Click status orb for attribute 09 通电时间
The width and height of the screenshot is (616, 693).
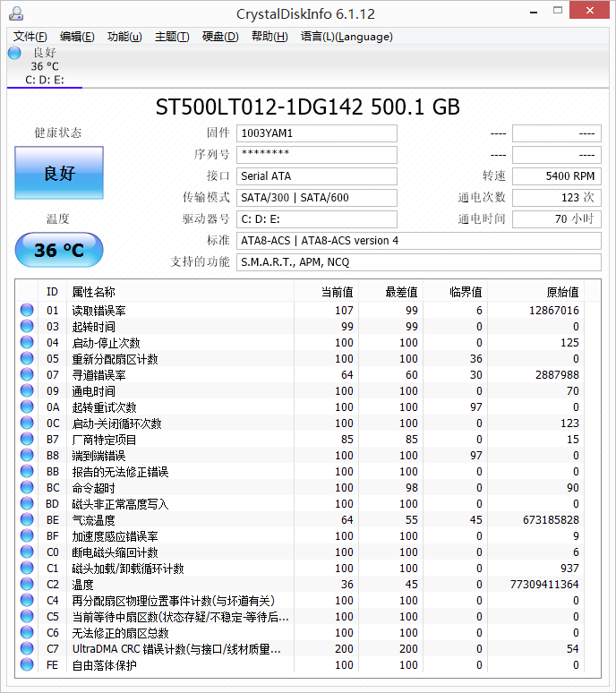27,390
